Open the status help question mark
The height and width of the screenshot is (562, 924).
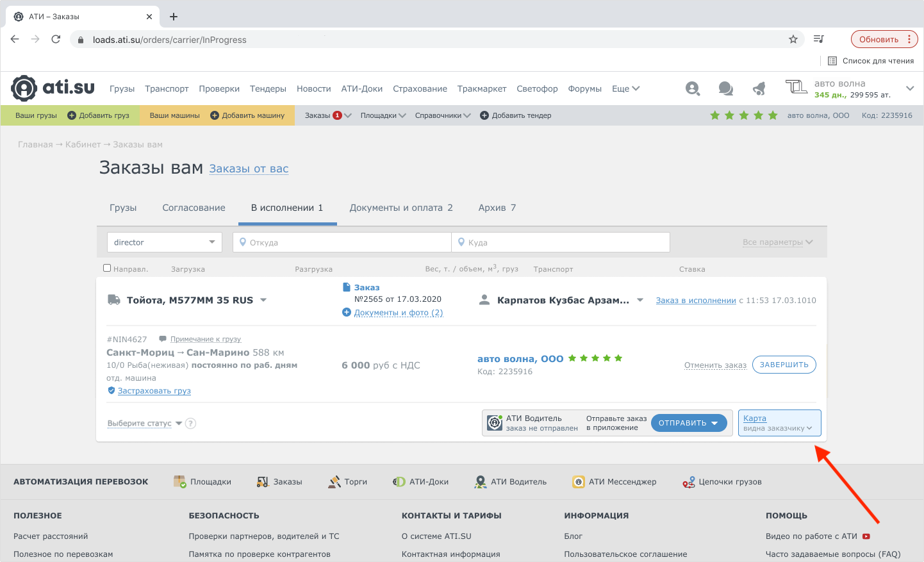[190, 423]
